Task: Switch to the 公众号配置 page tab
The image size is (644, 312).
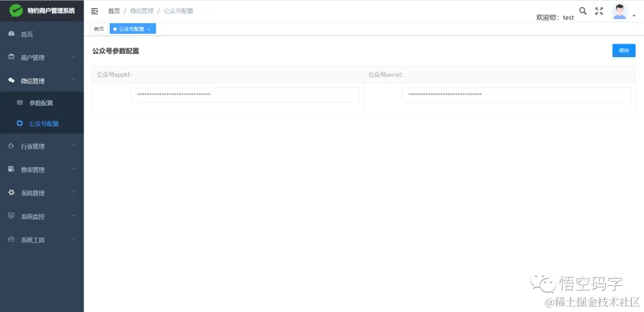Action: pyautogui.click(x=131, y=29)
